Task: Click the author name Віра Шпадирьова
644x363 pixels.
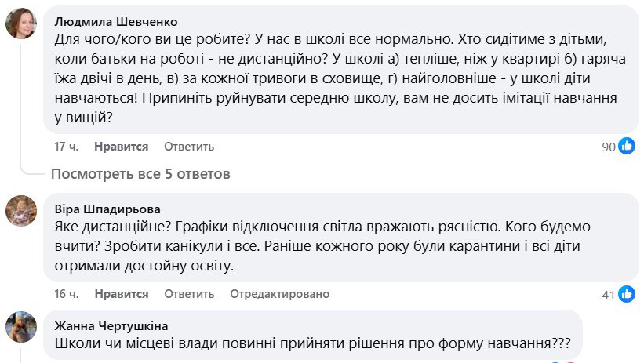Action: 108,209
